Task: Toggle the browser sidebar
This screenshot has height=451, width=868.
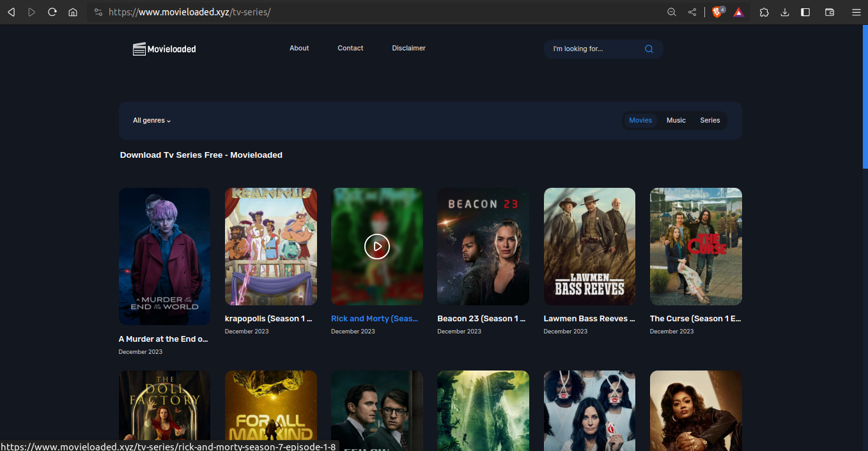Action: (805, 11)
